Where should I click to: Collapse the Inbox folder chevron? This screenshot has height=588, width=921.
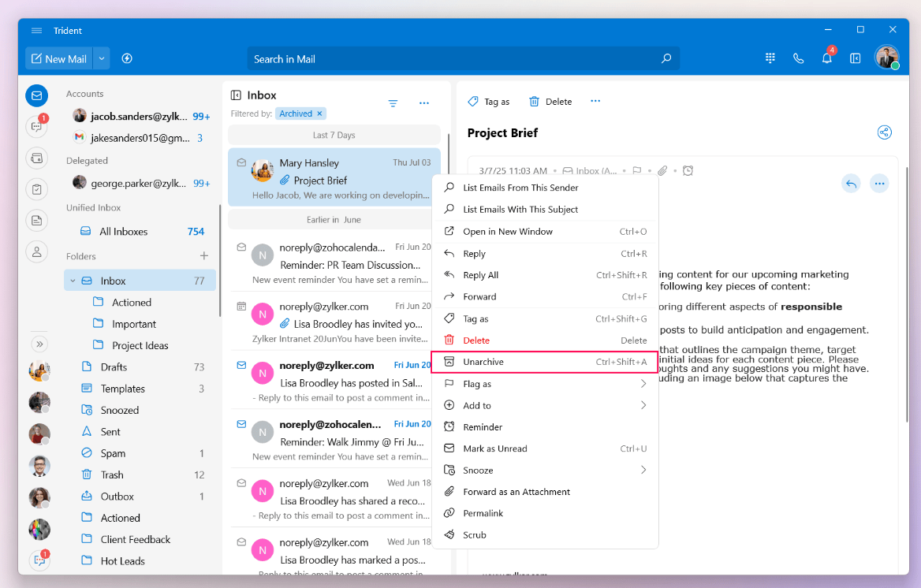tap(73, 281)
